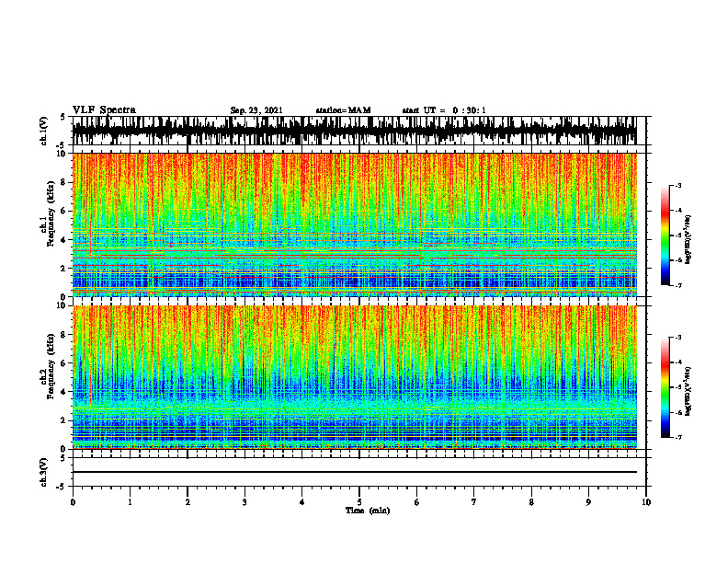This screenshot has width=728, height=563.
Task: Click the "5" tick on ch.1(V) axis
Action: coord(63,117)
